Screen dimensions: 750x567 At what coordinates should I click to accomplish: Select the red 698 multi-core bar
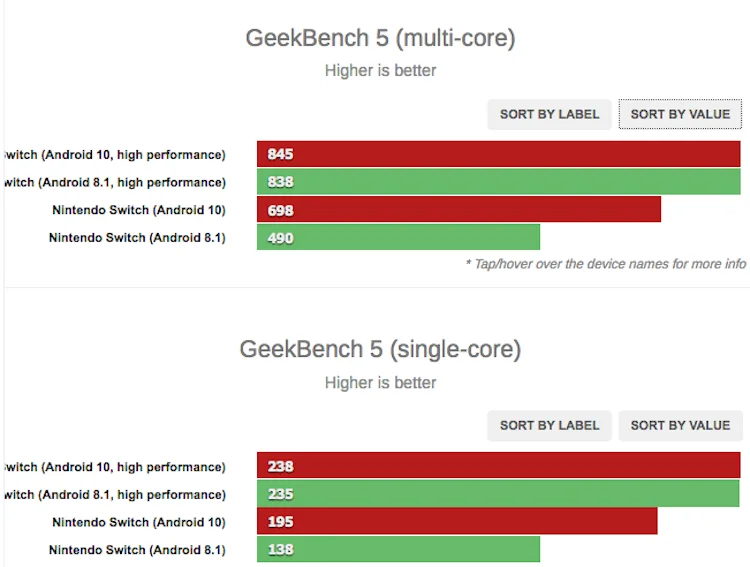[459, 210]
